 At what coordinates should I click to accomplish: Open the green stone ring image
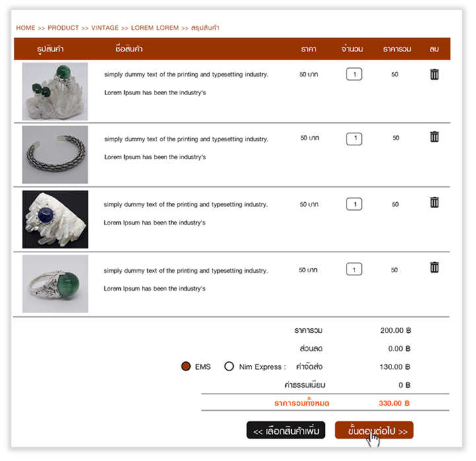coord(55,284)
